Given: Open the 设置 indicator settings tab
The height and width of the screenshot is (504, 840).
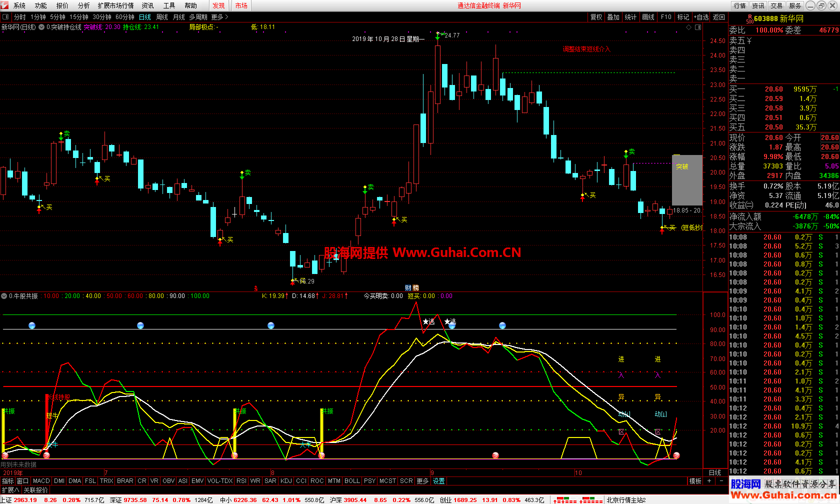Looking at the screenshot, I should tap(439, 481).
